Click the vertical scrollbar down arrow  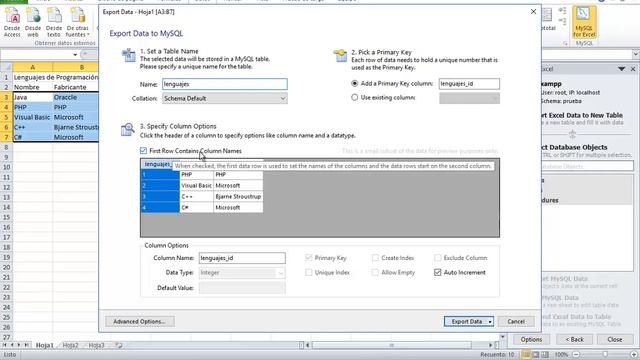pyautogui.click(x=503, y=337)
